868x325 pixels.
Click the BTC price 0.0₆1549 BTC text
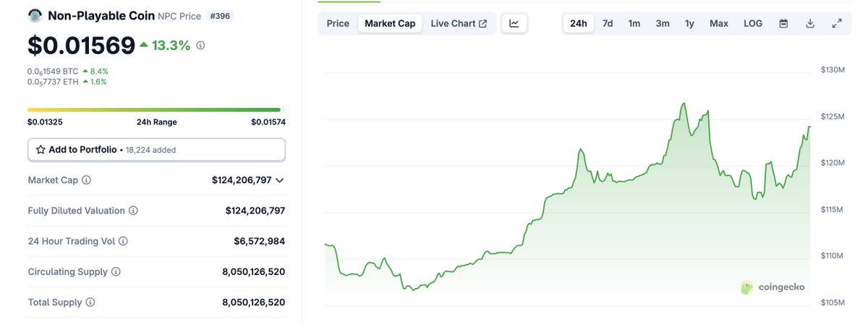pos(53,71)
